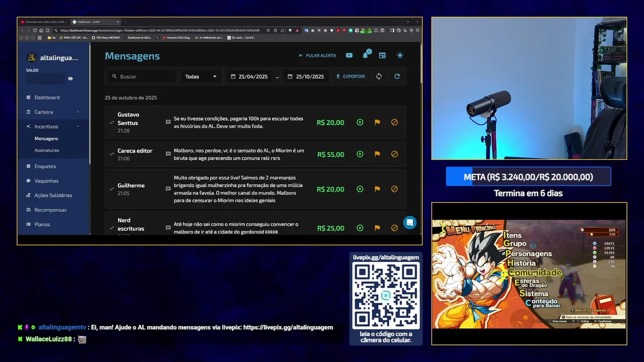
Task: Toggle the light/dark theme sun icon
Action: [x=400, y=55]
